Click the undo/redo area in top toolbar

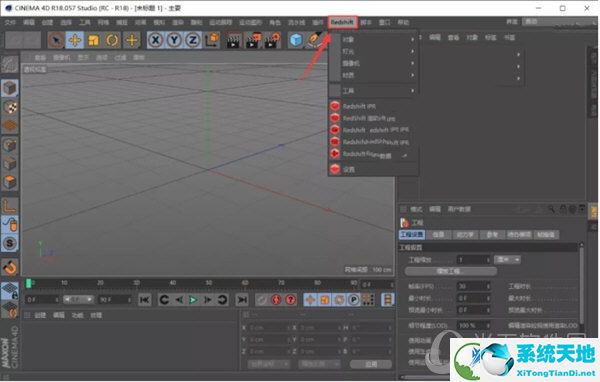[x=23, y=40]
